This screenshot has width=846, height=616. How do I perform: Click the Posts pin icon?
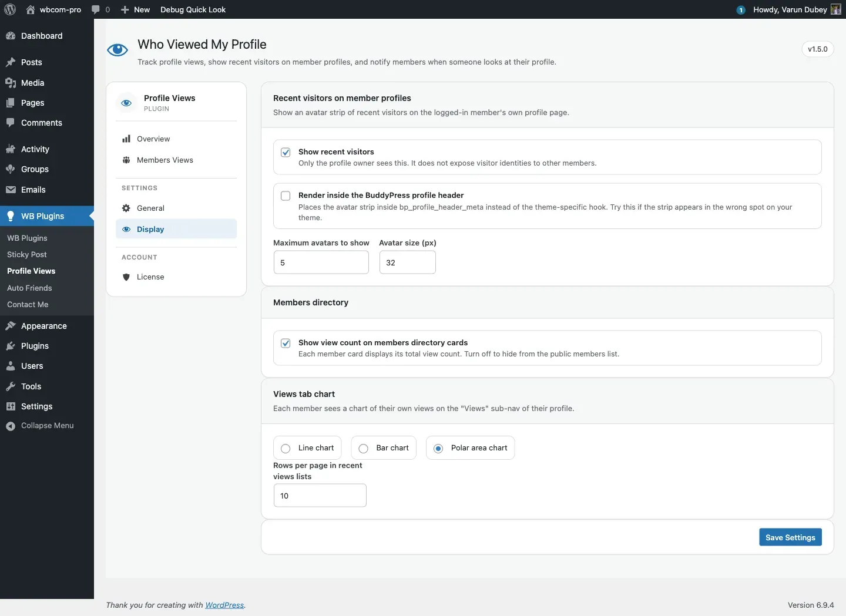(x=11, y=62)
